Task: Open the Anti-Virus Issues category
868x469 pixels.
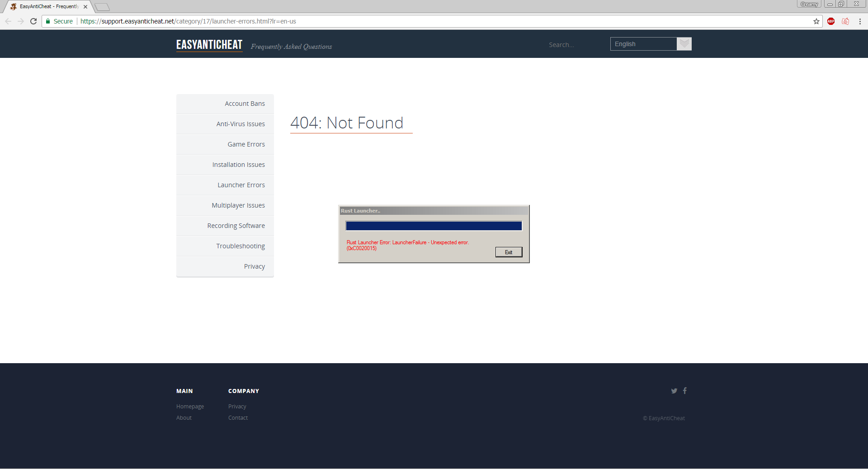Action: click(x=225, y=124)
